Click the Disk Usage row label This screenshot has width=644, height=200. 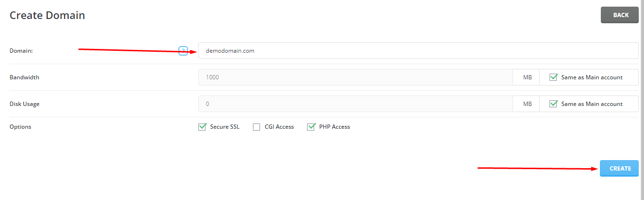[25, 104]
